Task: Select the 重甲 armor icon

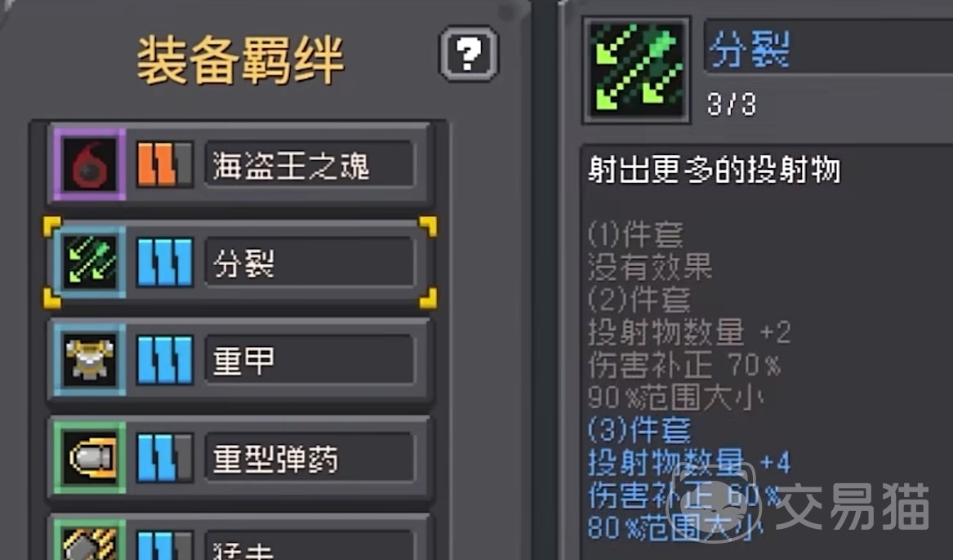Action: (89, 360)
